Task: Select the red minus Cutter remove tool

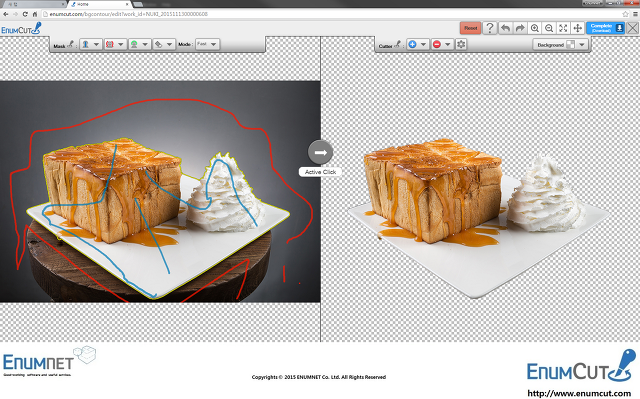Action: (x=437, y=44)
